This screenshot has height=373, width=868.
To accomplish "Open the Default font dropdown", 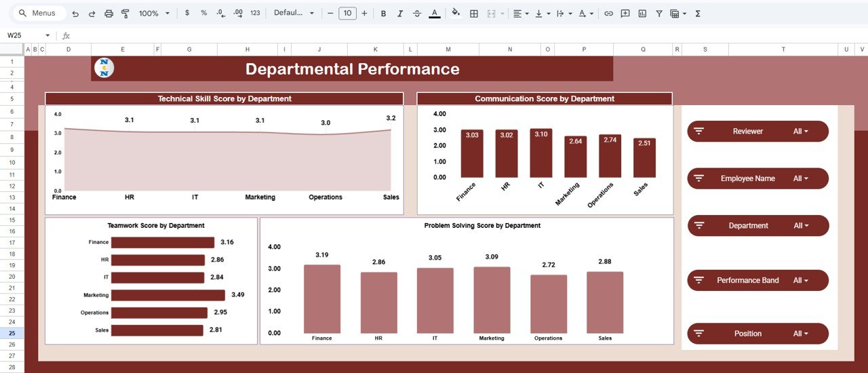I will 294,14.
